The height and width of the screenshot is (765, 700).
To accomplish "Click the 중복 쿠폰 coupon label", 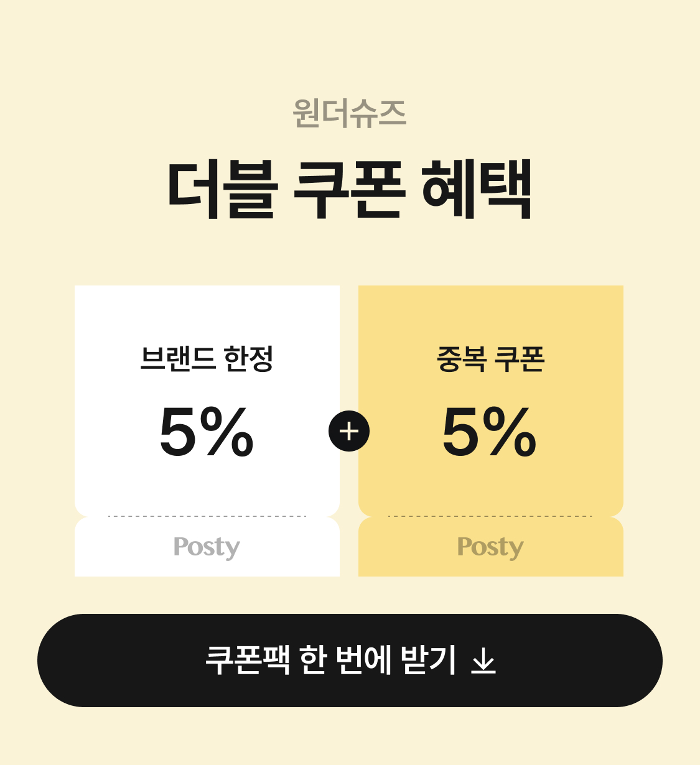I will (490, 359).
